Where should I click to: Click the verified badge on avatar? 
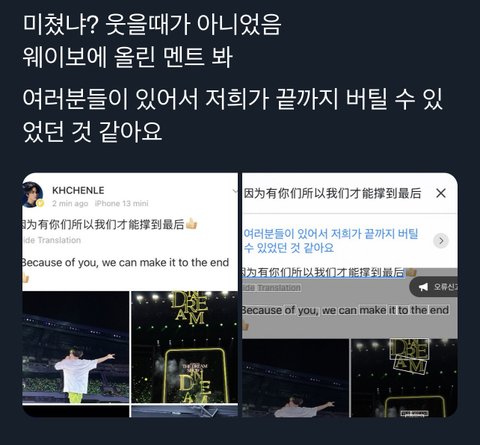(40, 203)
